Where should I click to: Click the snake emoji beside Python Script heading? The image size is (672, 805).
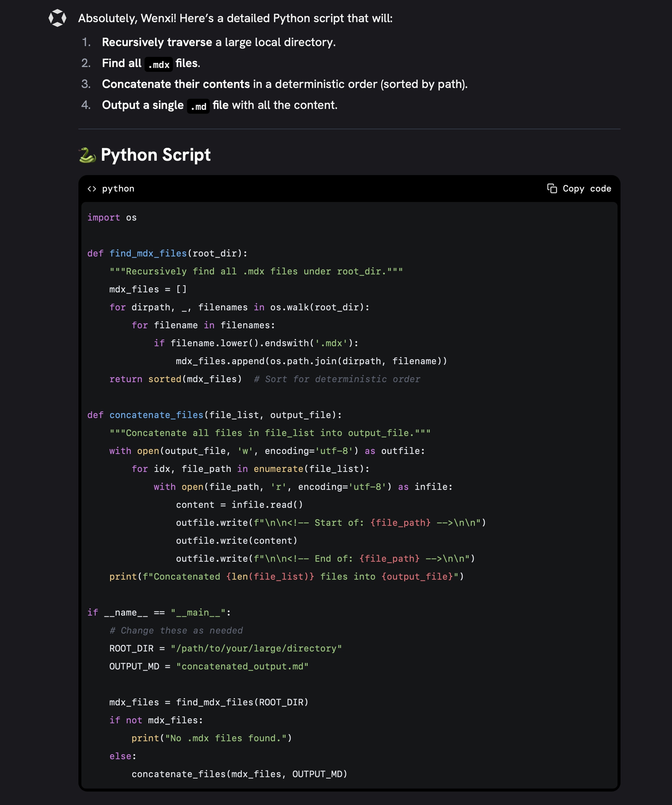point(87,155)
